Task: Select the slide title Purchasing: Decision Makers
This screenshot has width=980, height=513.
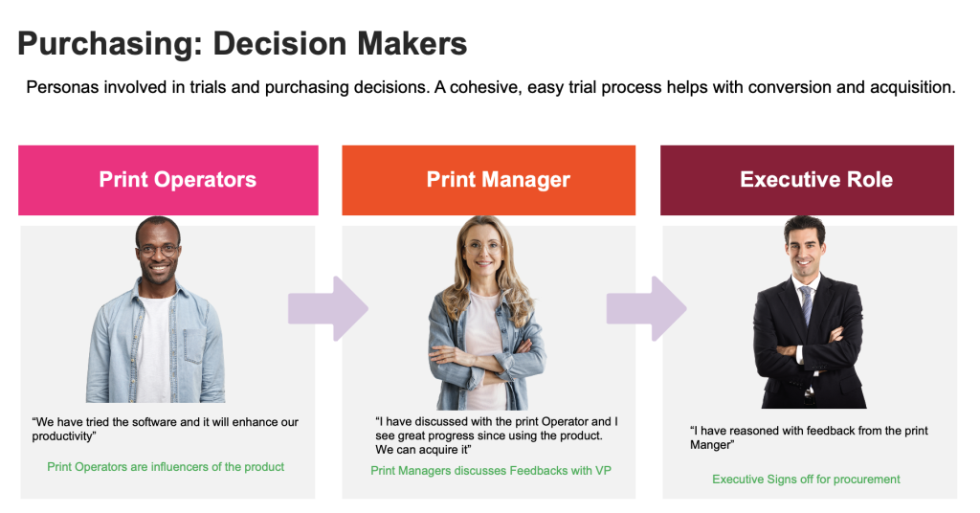Action: (x=242, y=43)
